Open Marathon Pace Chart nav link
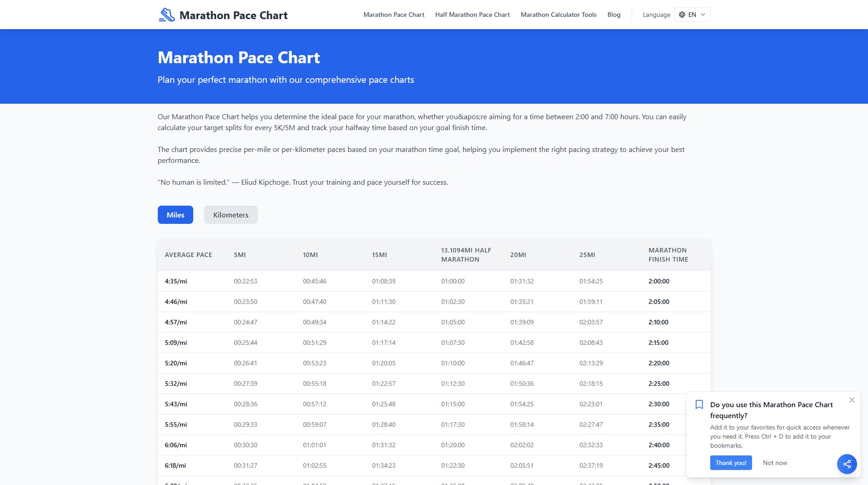The image size is (868, 485). pos(393,15)
